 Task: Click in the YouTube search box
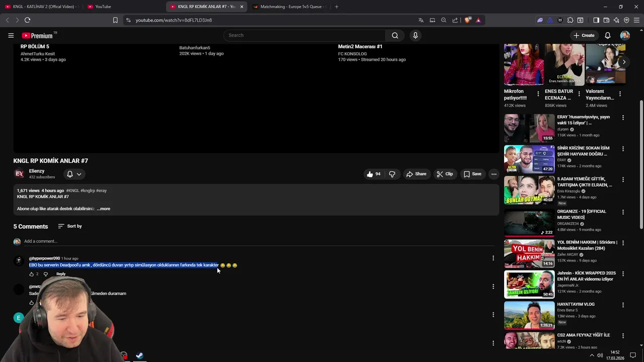304,35
